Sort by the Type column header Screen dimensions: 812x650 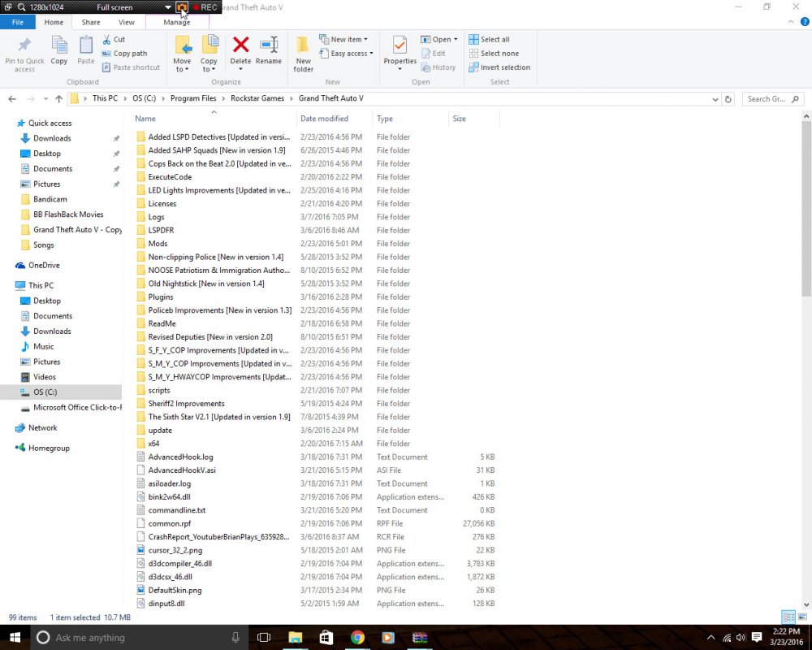(x=410, y=119)
